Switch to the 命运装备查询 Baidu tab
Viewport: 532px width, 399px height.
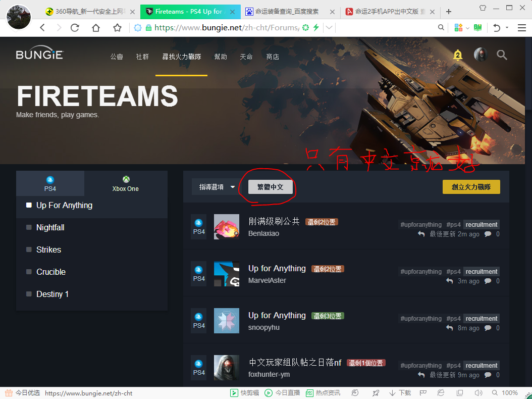point(290,12)
